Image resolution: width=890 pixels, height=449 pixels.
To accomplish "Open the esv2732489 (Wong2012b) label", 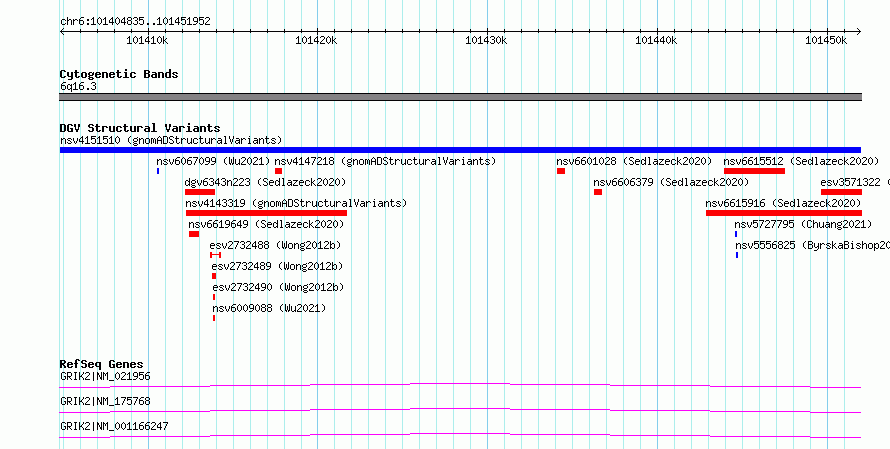I will click(x=278, y=266).
